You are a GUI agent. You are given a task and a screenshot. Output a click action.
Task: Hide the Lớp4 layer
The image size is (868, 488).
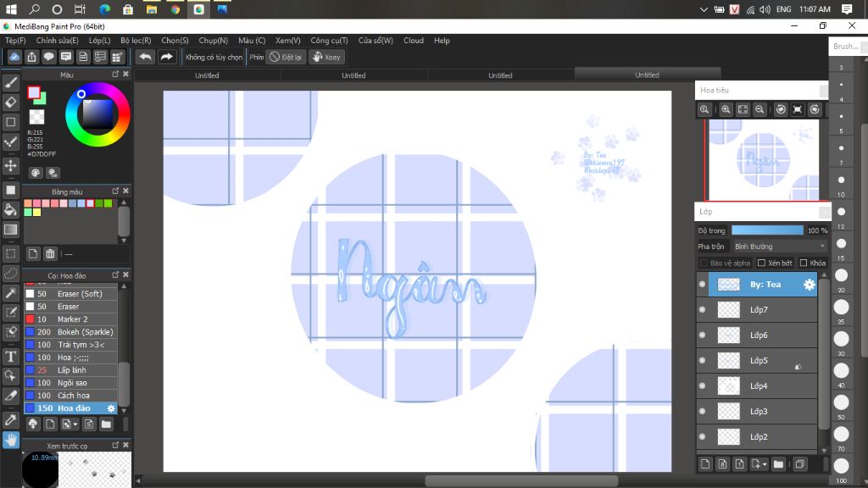(703, 386)
